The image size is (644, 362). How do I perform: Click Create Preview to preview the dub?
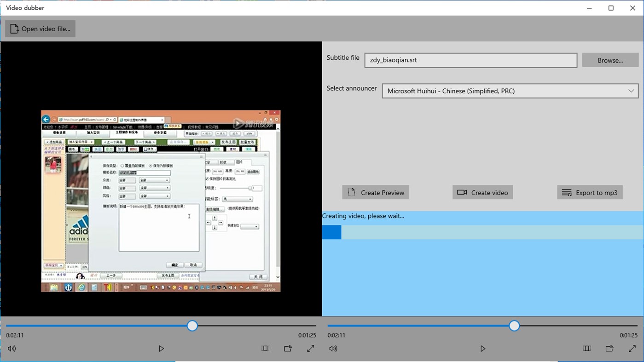(375, 192)
